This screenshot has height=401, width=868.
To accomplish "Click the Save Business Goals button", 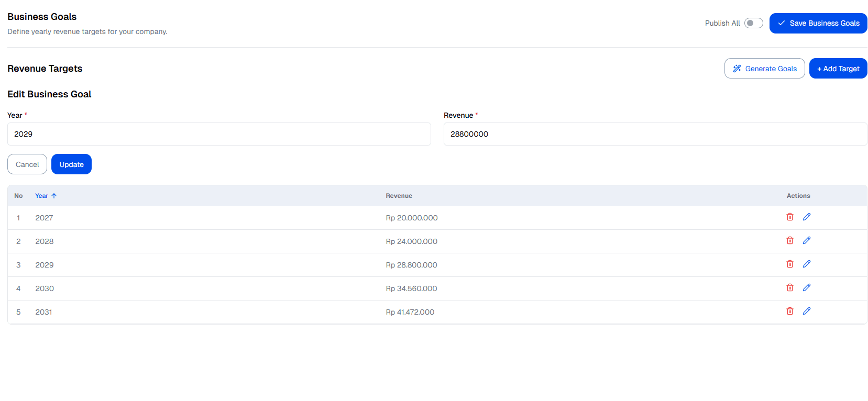I will pyautogui.click(x=818, y=23).
